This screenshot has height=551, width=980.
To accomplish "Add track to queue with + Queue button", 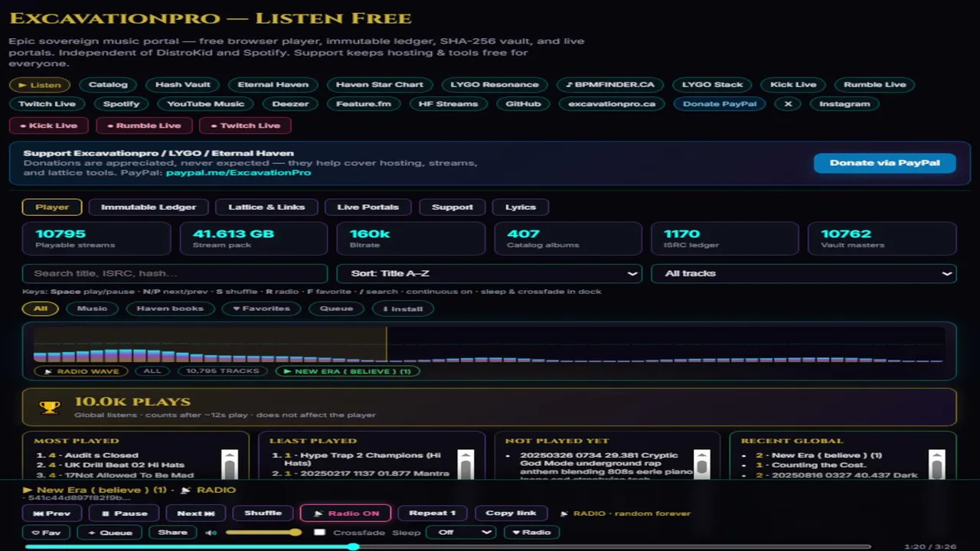I will (x=109, y=533).
